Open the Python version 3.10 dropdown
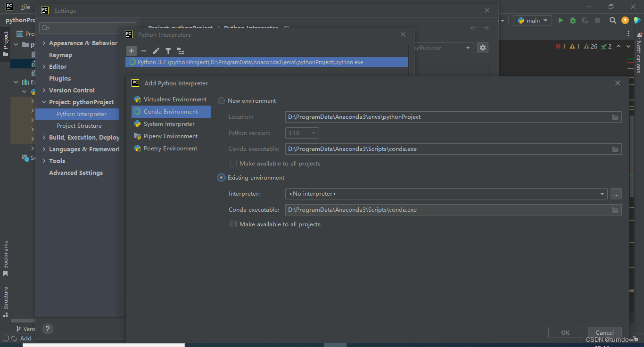The image size is (644, 347). 302,133
